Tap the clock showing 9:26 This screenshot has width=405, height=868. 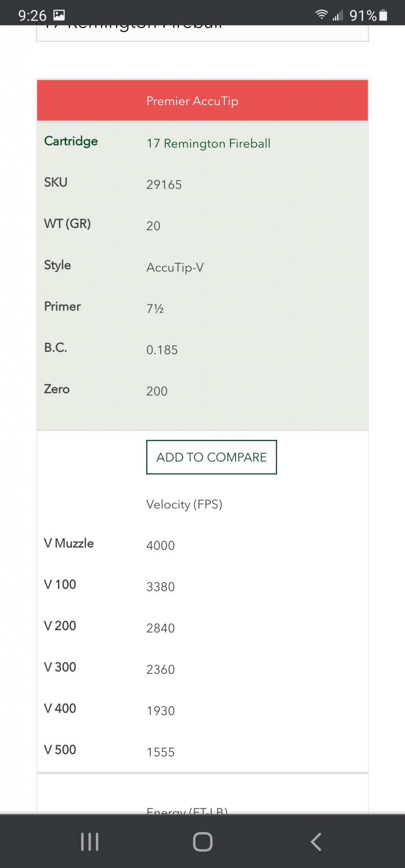32,16
